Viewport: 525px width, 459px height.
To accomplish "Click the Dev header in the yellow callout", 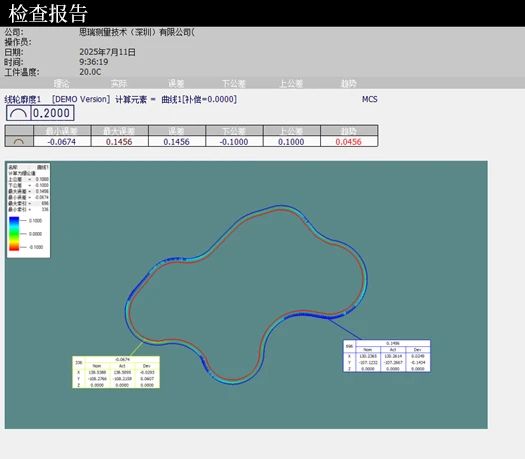I will coord(147,366).
